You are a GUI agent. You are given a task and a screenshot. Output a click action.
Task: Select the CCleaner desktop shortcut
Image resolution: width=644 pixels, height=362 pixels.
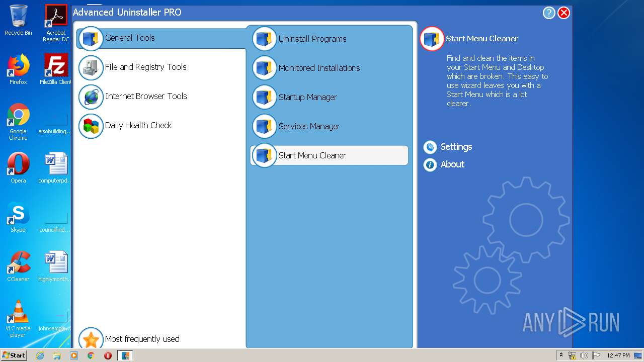click(18, 266)
